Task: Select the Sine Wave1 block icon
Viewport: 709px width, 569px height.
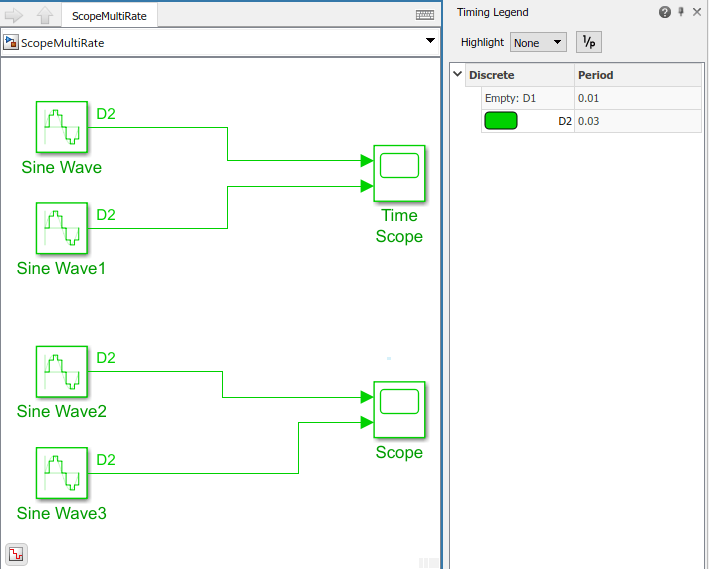Action: coord(61,228)
